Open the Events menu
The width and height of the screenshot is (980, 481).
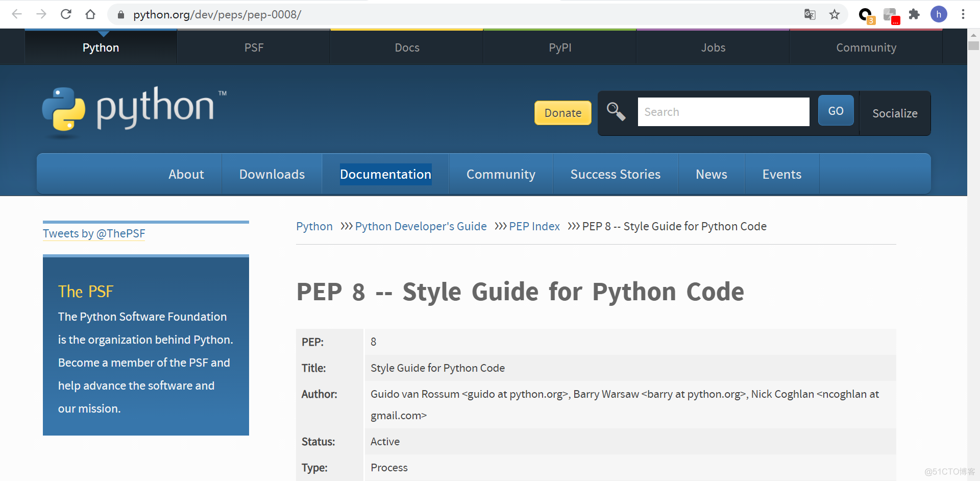[782, 174]
